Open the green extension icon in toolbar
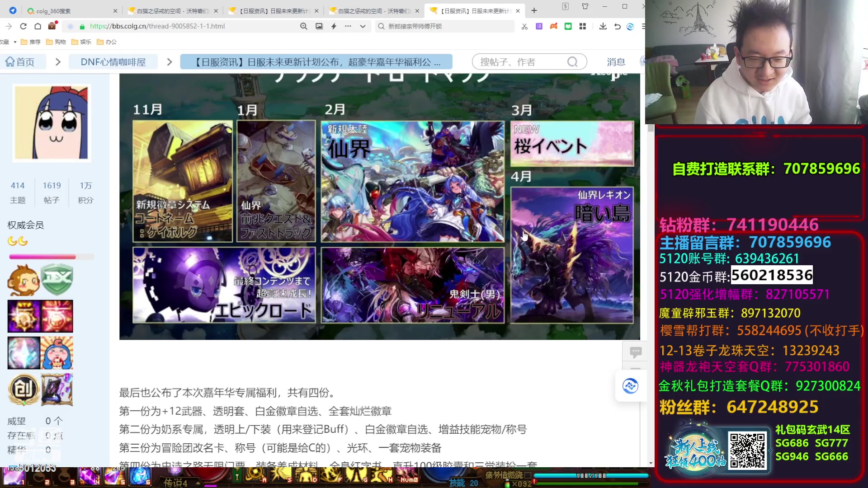The image size is (868, 488). [568, 26]
